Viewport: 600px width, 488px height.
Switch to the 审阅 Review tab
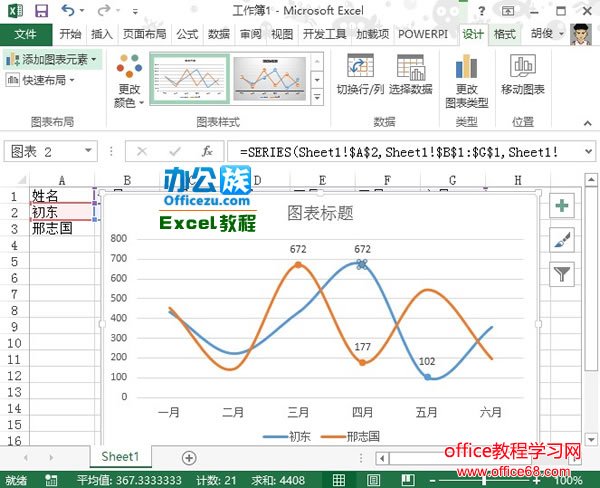(251, 35)
